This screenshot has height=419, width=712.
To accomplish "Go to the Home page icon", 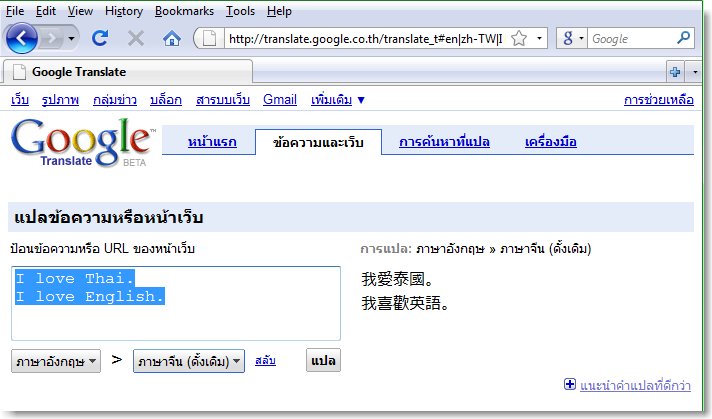I will click(172, 39).
